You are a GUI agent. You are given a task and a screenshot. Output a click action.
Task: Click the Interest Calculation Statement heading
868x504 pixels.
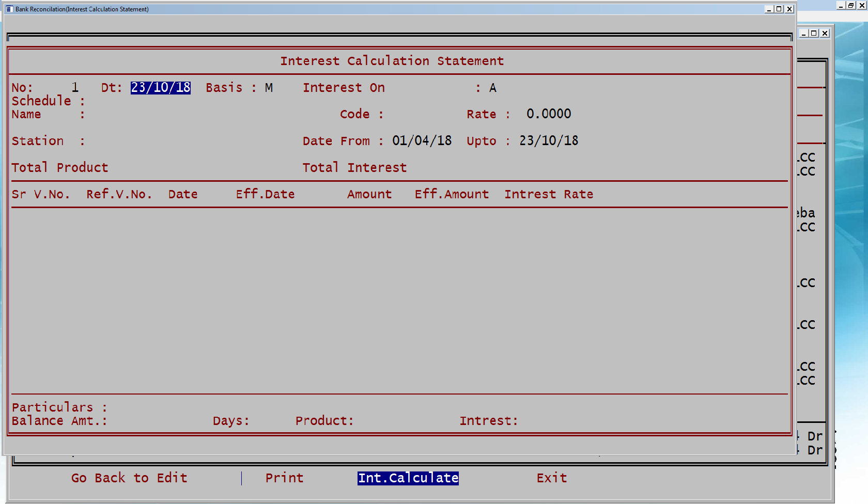392,61
